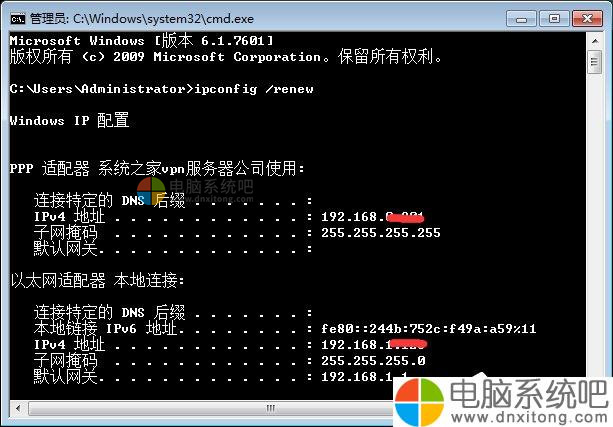Grab the vertical scrollbar thumb
This screenshot has width=613, height=427.
coord(595,62)
